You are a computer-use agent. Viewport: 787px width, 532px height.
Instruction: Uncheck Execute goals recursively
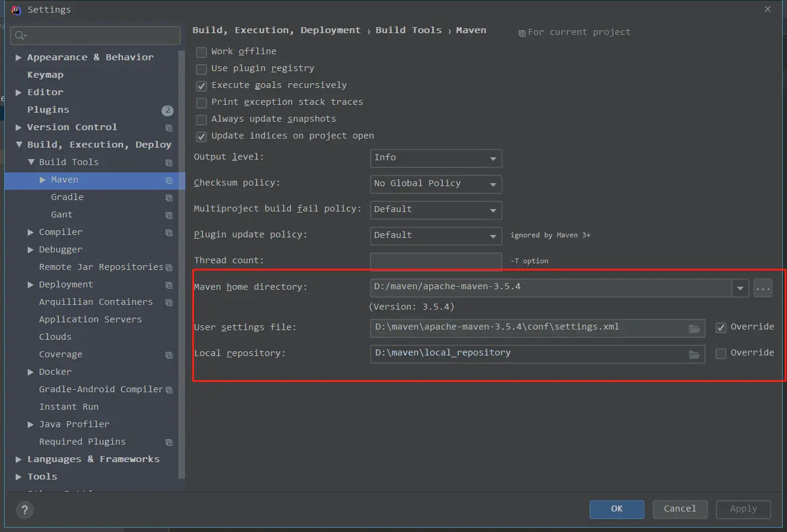click(x=201, y=86)
